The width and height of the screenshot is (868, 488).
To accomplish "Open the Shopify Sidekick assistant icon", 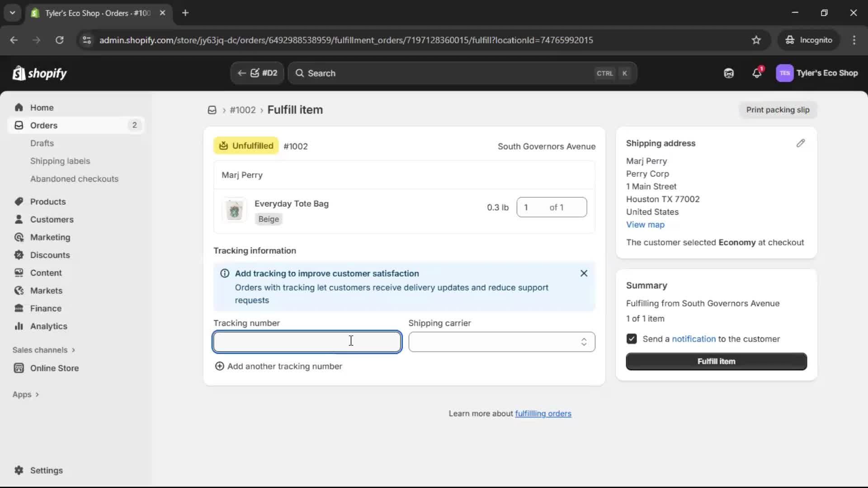I will [729, 73].
